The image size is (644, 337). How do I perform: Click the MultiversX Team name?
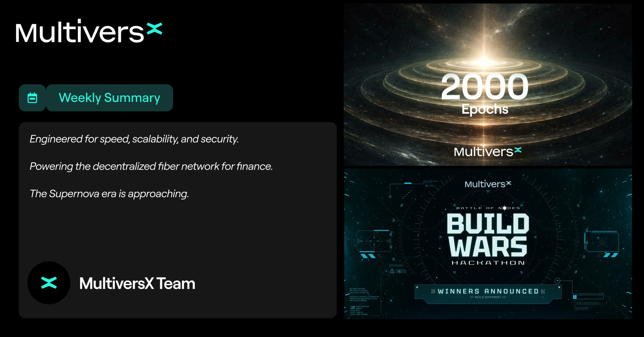[137, 283]
